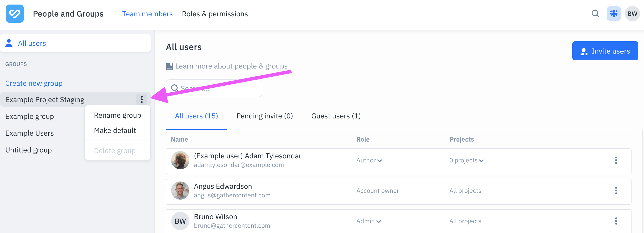Viewport: 644px width, 233px height.
Task: Expand the Author role dropdown
Action: (x=369, y=160)
